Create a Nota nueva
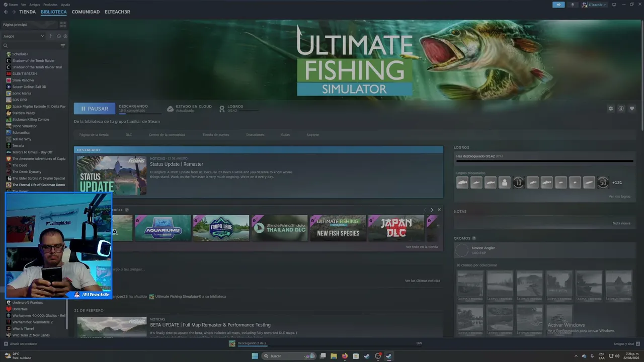Image resolution: width=644 pixels, height=362 pixels. (621, 223)
